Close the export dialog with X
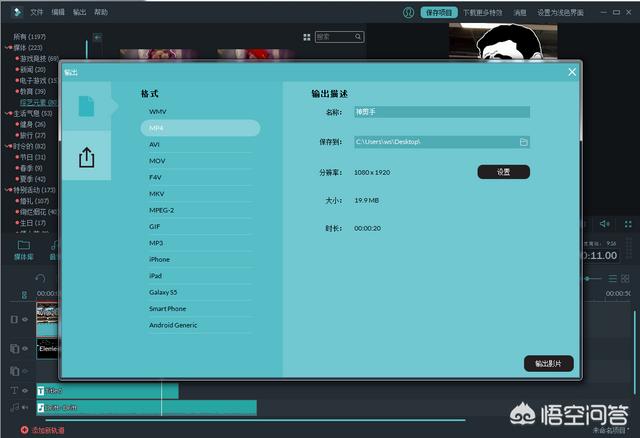This screenshot has height=438, width=640. 572,72
